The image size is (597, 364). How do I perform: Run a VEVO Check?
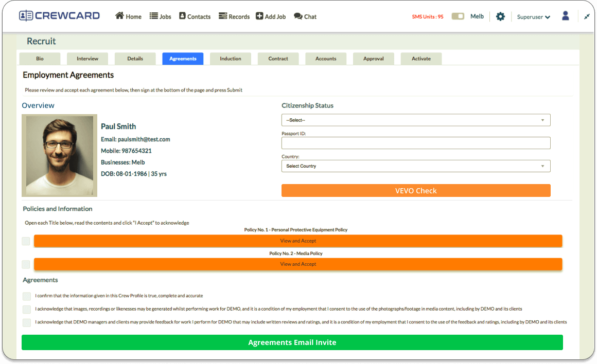click(x=416, y=190)
